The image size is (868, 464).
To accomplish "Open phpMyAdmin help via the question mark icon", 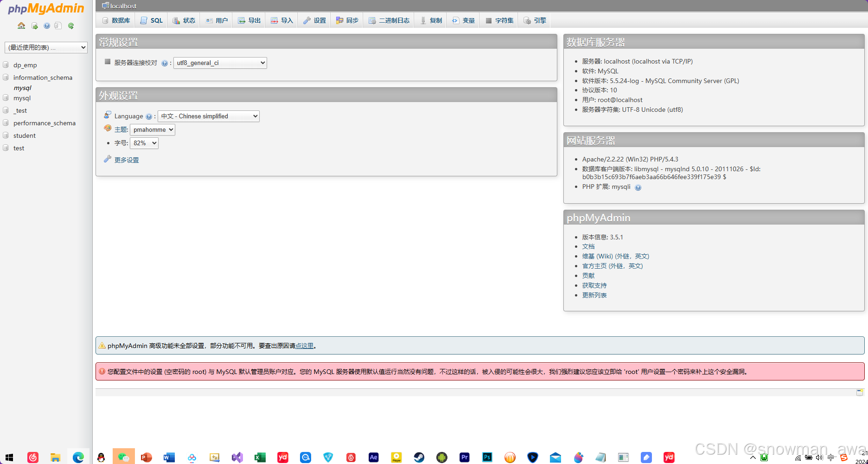I will (x=46, y=26).
